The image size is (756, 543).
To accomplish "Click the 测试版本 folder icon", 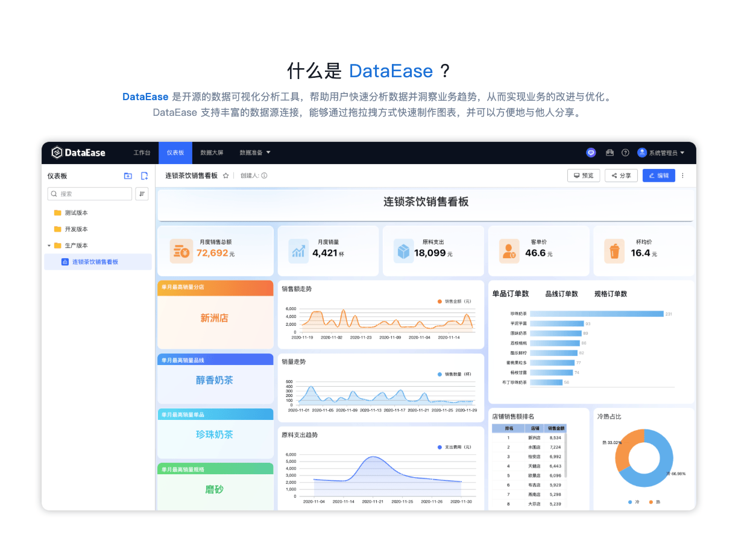I will [57, 212].
